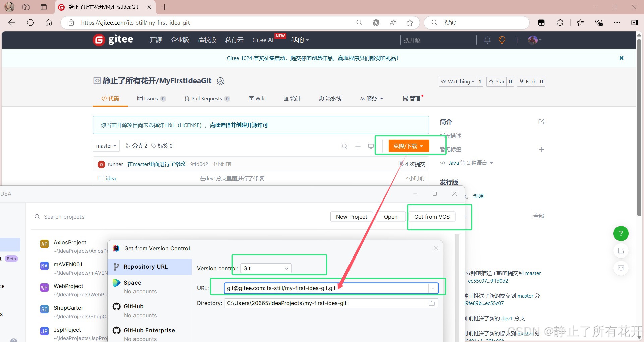Star the MyFirstIdeaGit repository

pyautogui.click(x=497, y=81)
